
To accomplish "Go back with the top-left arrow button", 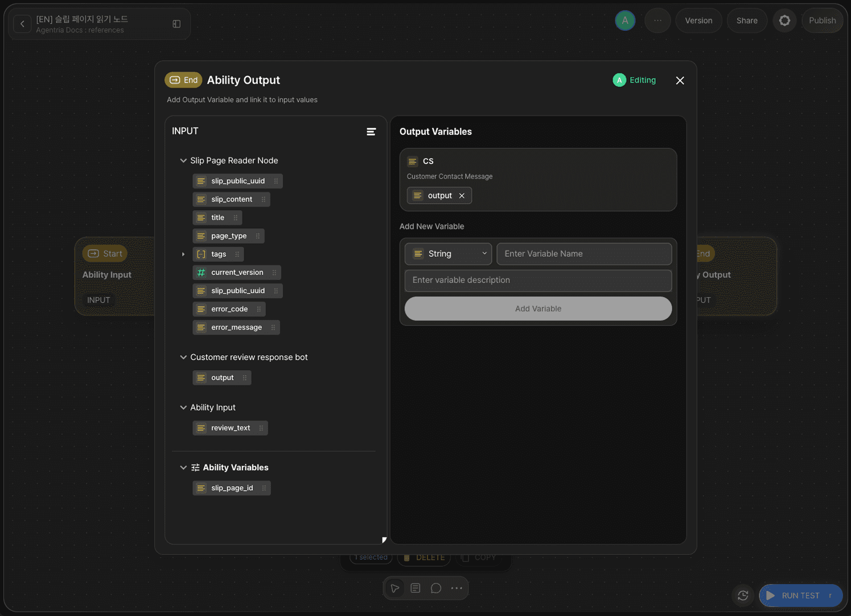I will tap(22, 24).
